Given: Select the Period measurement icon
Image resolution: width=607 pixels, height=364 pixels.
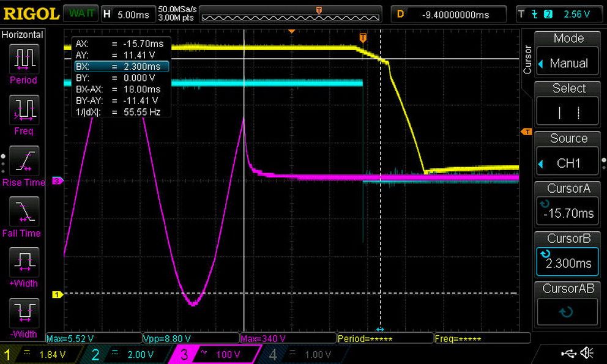Looking at the screenshot, I should click(x=24, y=59).
